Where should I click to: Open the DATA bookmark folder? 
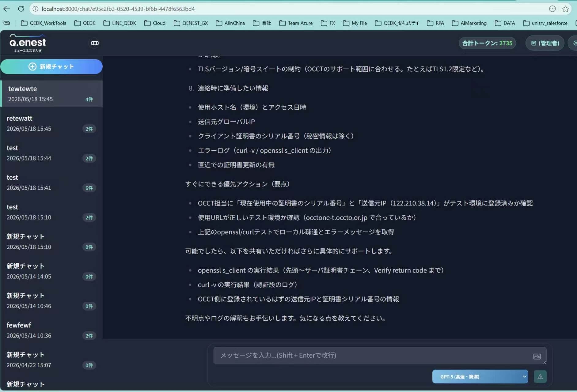tap(505, 23)
